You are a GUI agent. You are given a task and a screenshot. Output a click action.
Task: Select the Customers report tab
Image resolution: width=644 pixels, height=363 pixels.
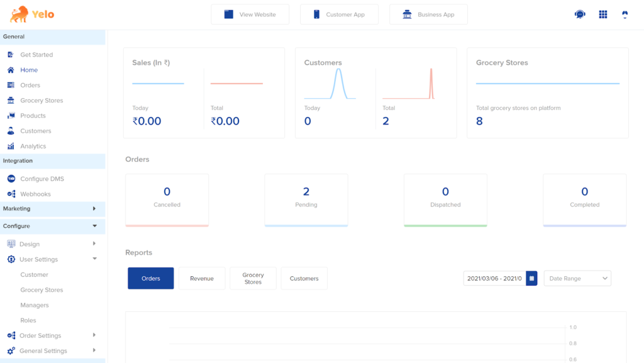[x=304, y=279]
